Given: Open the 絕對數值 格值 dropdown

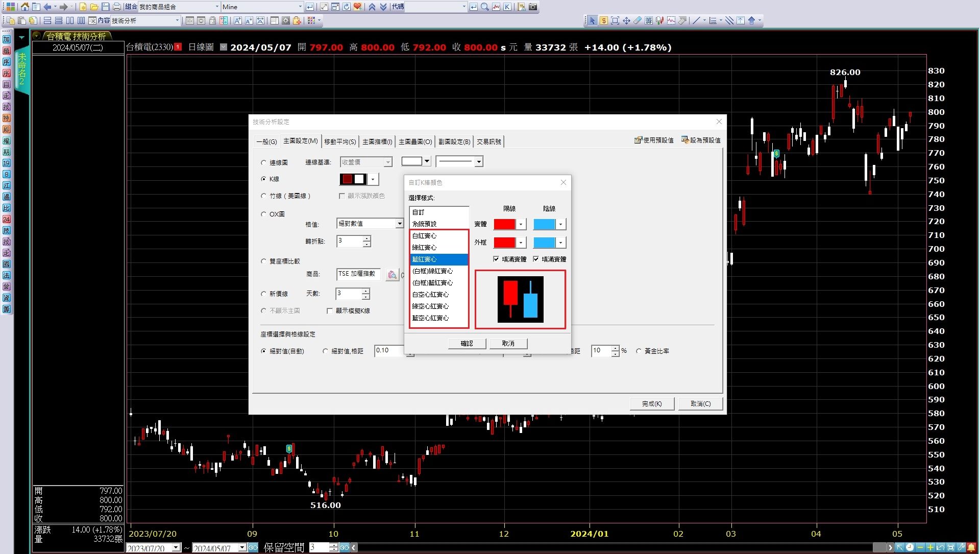Looking at the screenshot, I should [x=400, y=224].
